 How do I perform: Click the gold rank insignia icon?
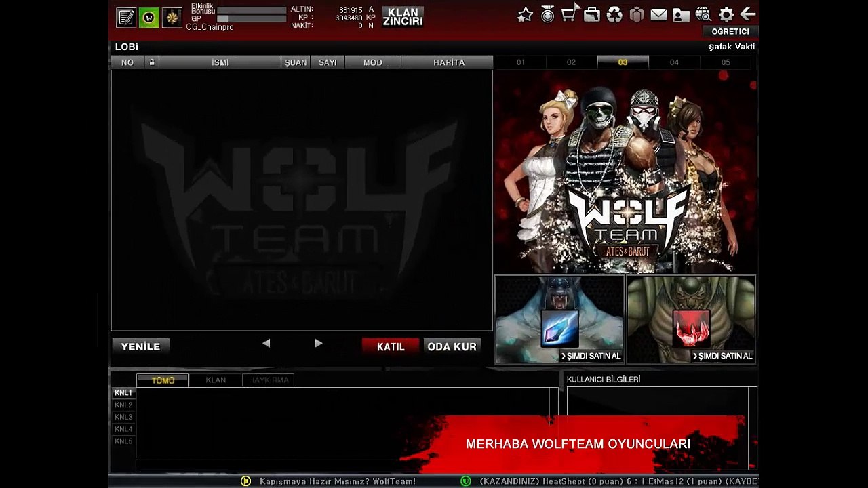pos(172,18)
